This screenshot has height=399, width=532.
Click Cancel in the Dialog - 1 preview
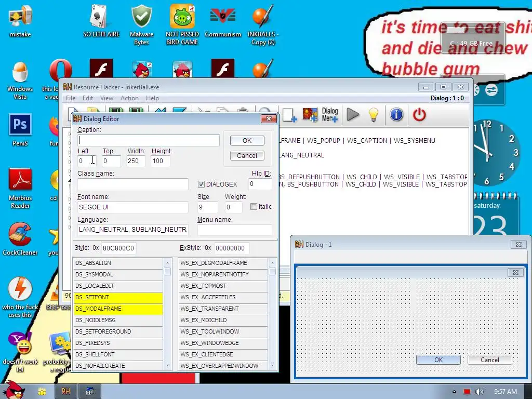pyautogui.click(x=489, y=360)
